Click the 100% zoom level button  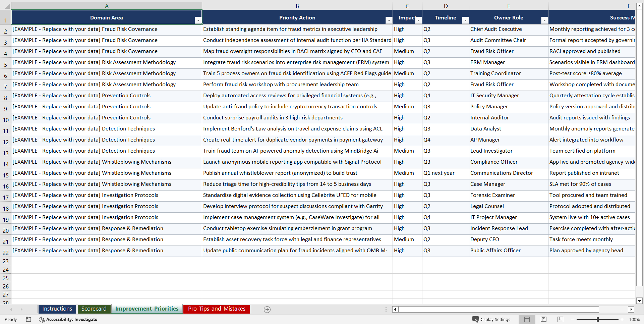click(x=635, y=319)
